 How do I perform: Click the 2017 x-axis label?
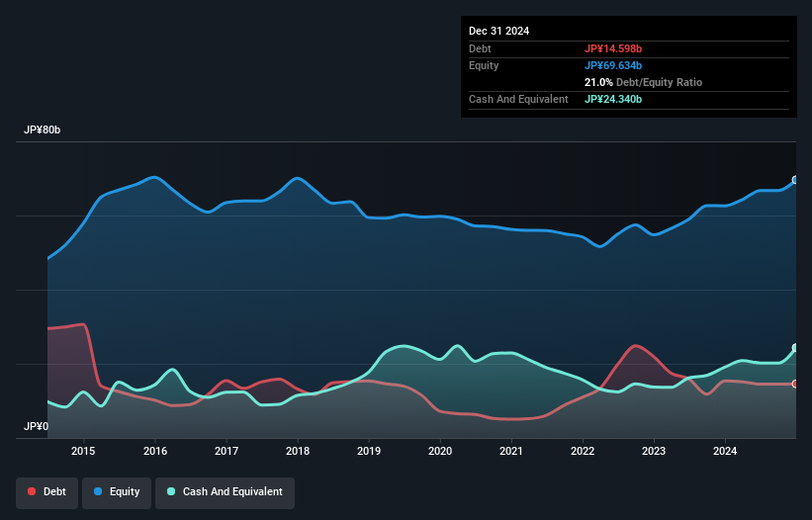pos(226,451)
